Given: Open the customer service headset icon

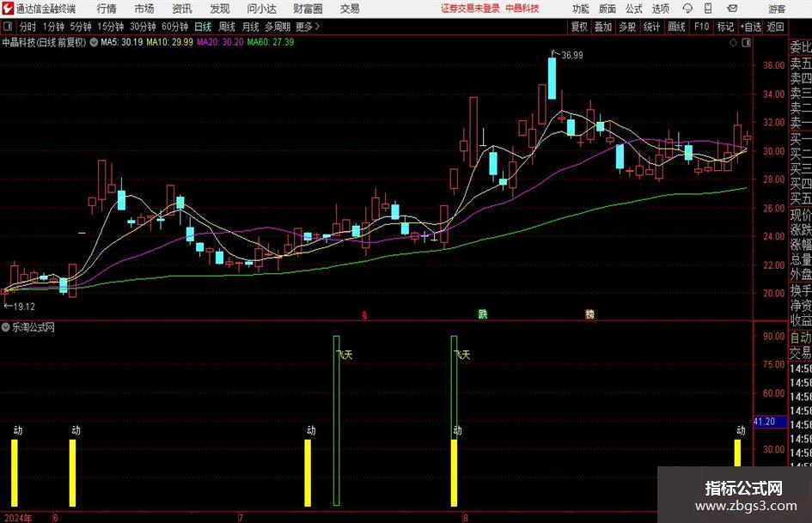Looking at the screenshot, I should point(687,9).
